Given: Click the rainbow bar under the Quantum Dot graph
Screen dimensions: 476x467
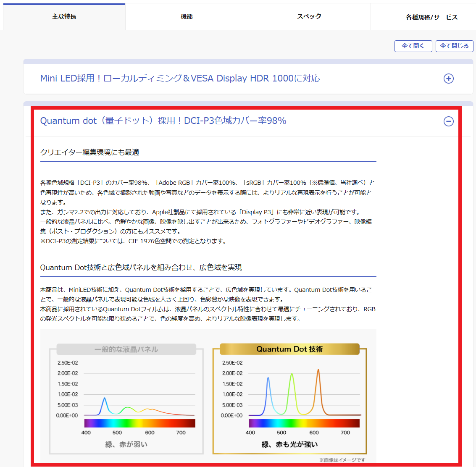Looking at the screenshot, I should (x=304, y=423).
